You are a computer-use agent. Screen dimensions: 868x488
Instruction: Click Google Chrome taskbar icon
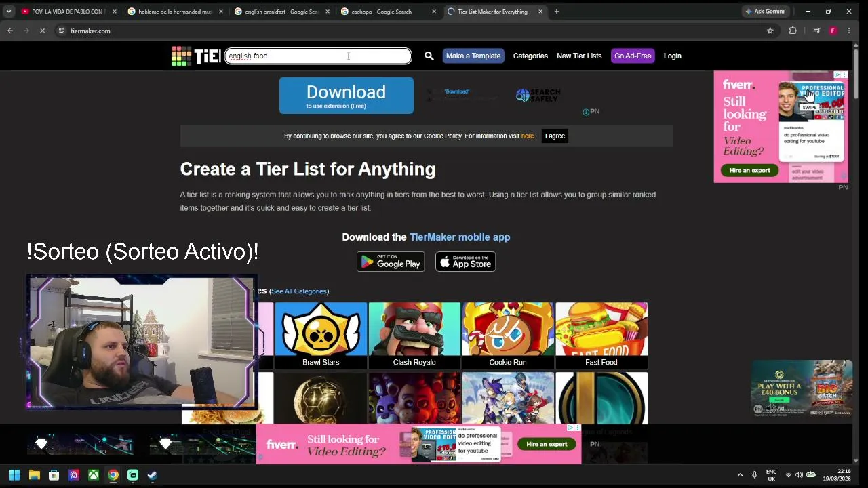(113, 475)
